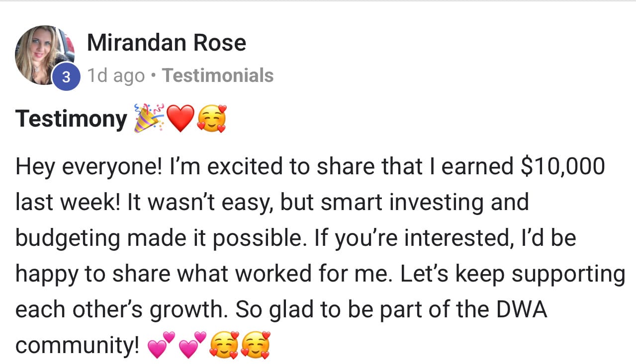Click first smiling-hearts emoji after "community!"

coord(224,345)
